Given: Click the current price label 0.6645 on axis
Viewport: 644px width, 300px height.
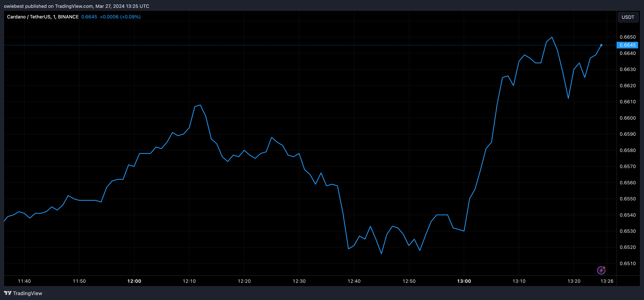Looking at the screenshot, I should 628,45.
